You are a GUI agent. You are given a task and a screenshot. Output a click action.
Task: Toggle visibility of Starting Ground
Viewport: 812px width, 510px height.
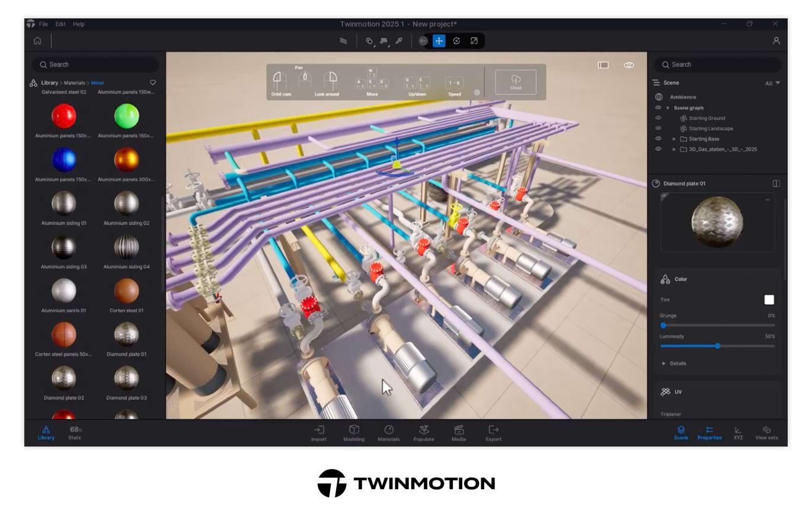658,118
